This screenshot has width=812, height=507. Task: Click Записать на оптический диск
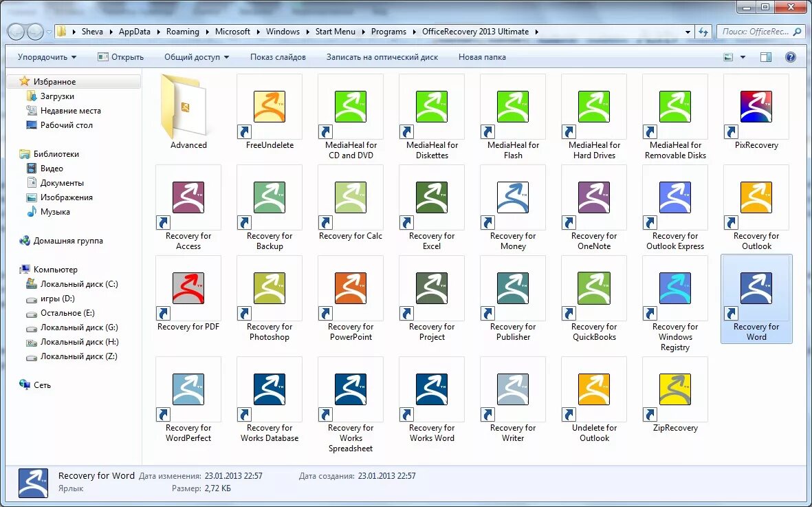coord(382,57)
